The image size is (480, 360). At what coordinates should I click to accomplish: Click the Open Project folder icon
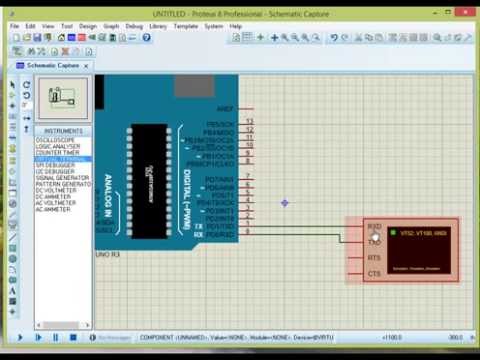click(27, 37)
